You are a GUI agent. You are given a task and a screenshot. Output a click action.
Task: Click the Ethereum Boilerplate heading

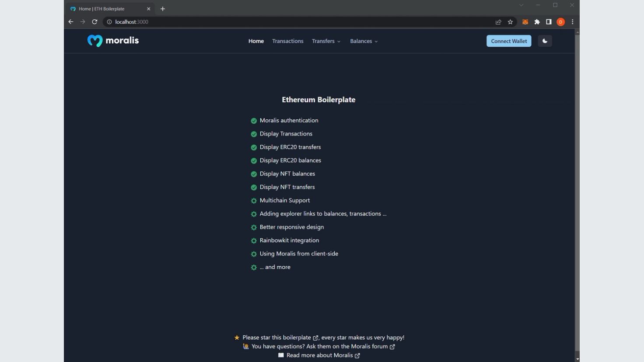click(x=318, y=100)
